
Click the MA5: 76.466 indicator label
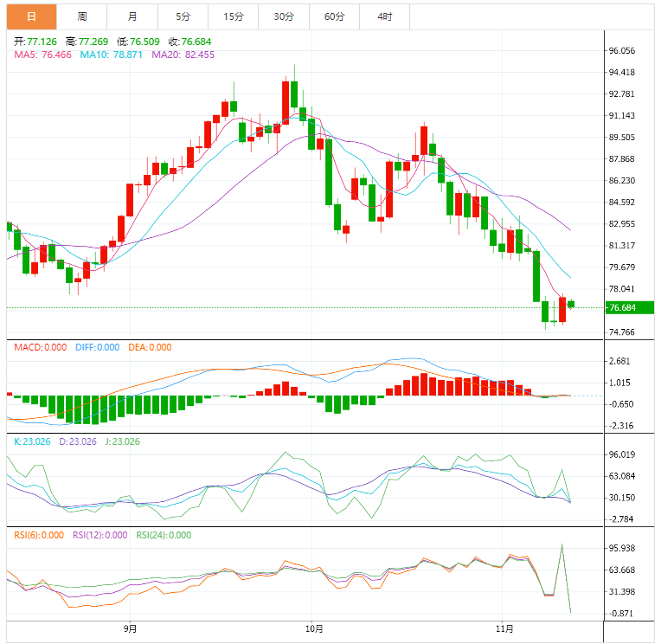[x=42, y=55]
